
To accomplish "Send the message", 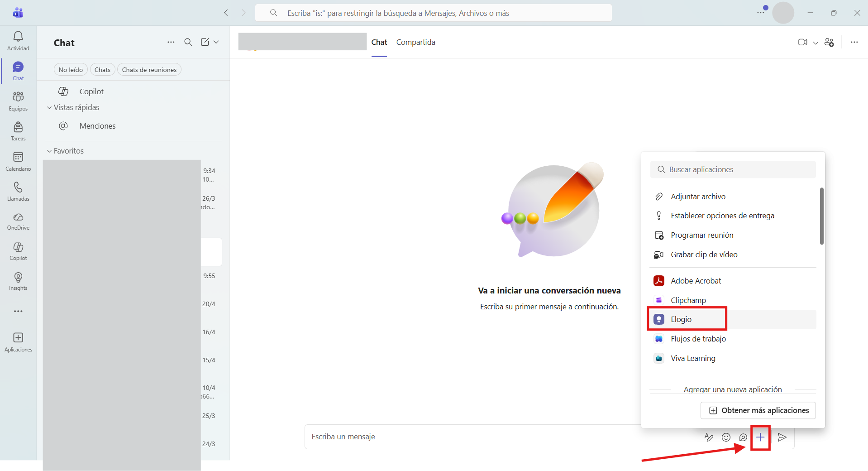I will point(782,437).
